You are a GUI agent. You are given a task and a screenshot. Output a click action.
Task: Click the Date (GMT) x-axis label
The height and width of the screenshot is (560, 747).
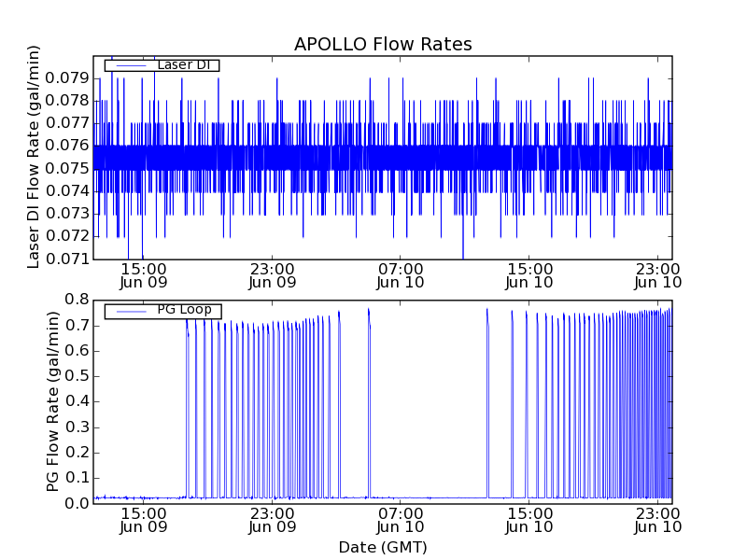pos(383,547)
